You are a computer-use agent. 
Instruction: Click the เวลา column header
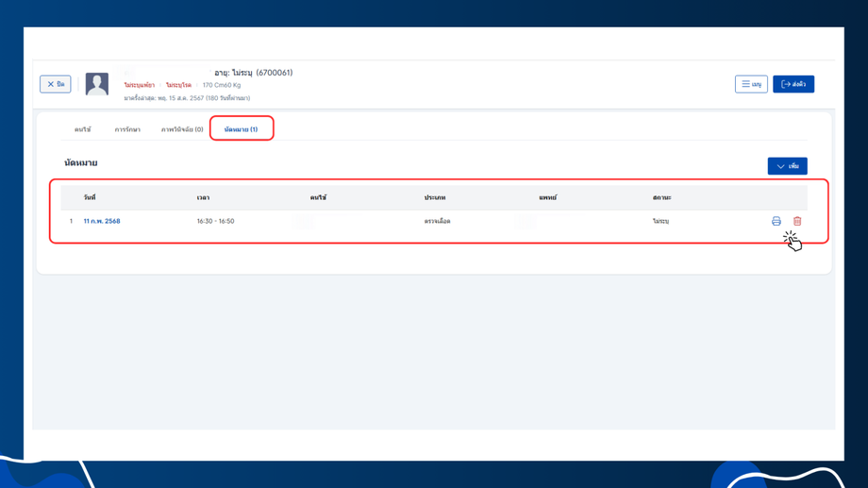tap(203, 197)
